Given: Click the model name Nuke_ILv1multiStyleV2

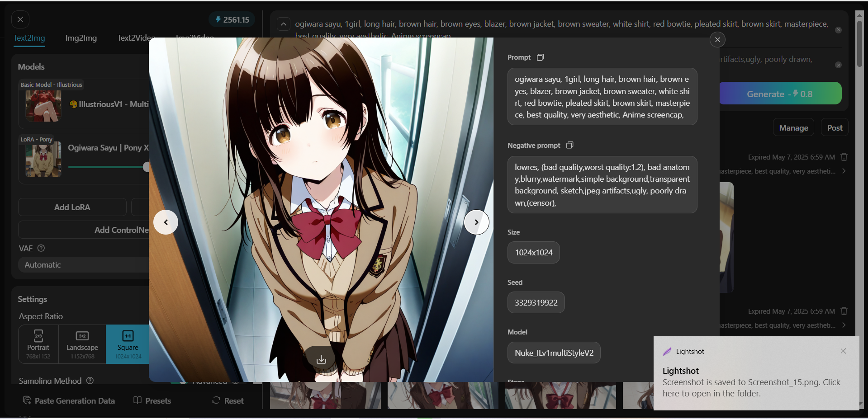Looking at the screenshot, I should [x=554, y=353].
